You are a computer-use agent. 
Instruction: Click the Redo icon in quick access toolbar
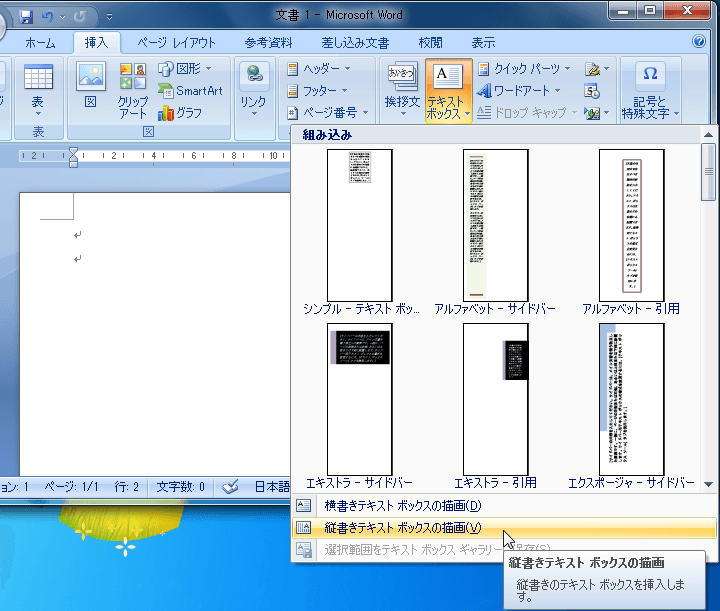[79, 17]
